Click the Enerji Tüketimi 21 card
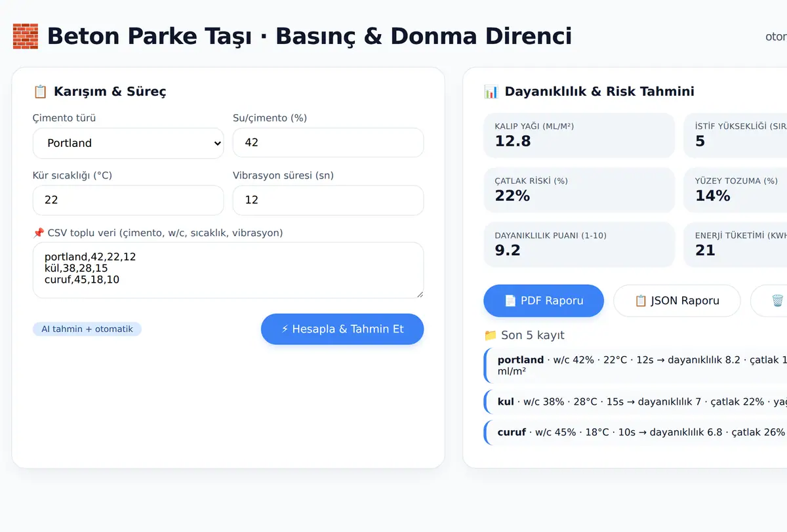Screen dimensions: 787x532 [735, 244]
